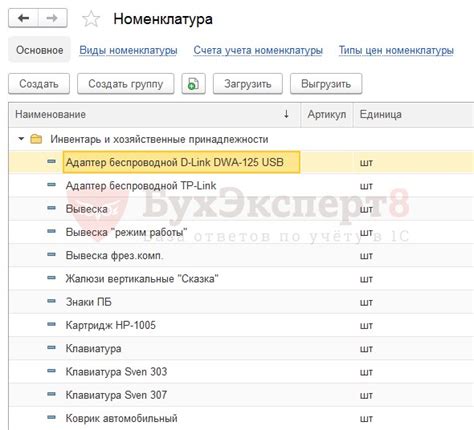Click item icon beside Вывеска "режим работы"
Screen dimensions: 474x430
pyautogui.click(x=51, y=231)
